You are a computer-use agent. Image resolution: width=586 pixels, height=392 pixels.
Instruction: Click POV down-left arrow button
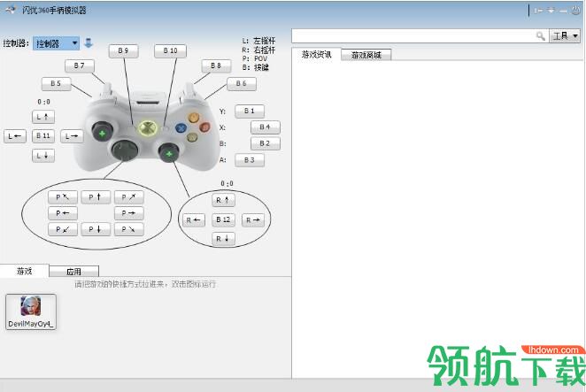[x=63, y=229]
